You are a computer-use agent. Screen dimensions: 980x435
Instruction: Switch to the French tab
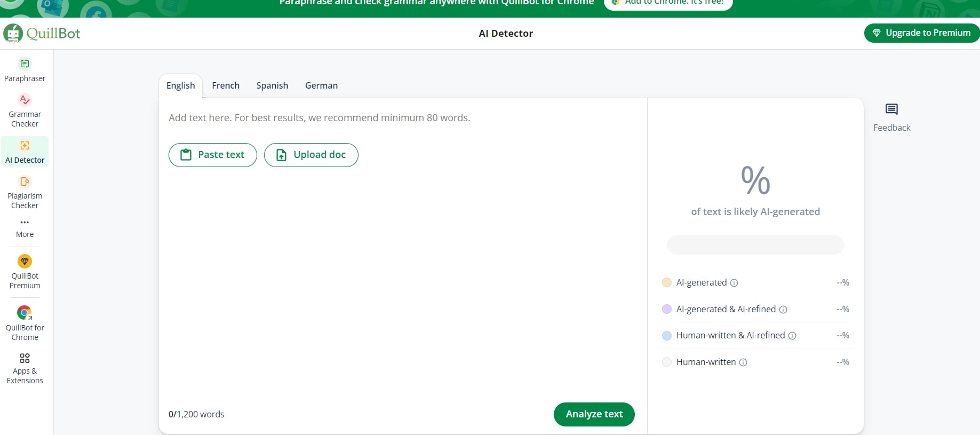pyautogui.click(x=226, y=85)
